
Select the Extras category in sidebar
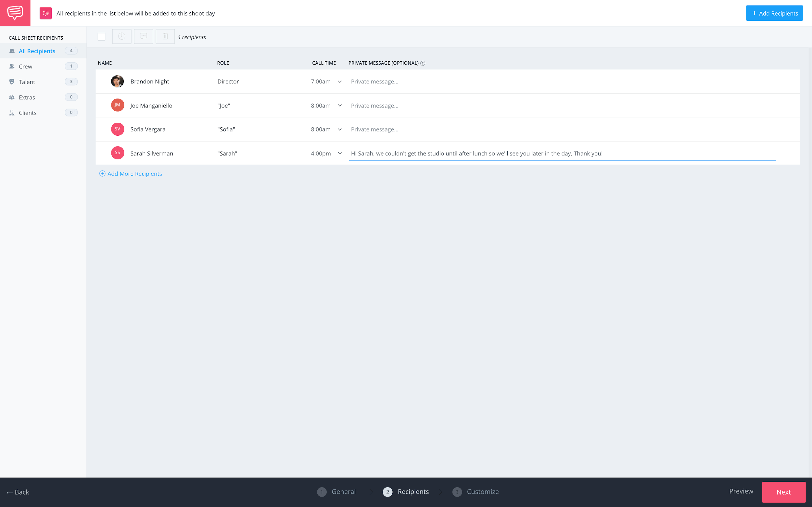27,97
